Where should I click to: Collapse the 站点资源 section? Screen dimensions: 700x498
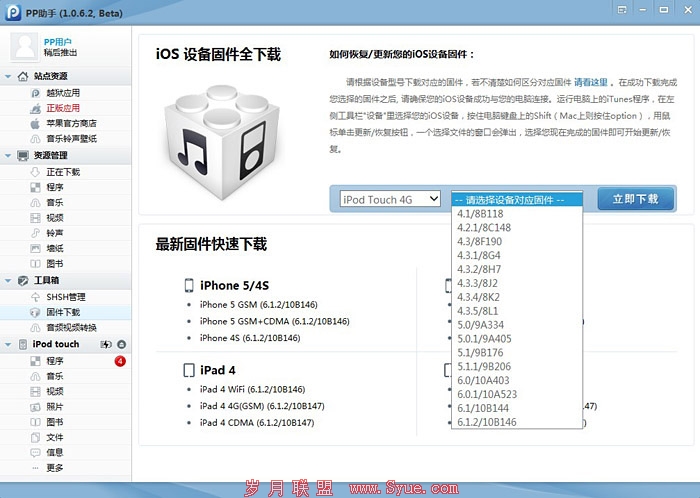(8, 76)
